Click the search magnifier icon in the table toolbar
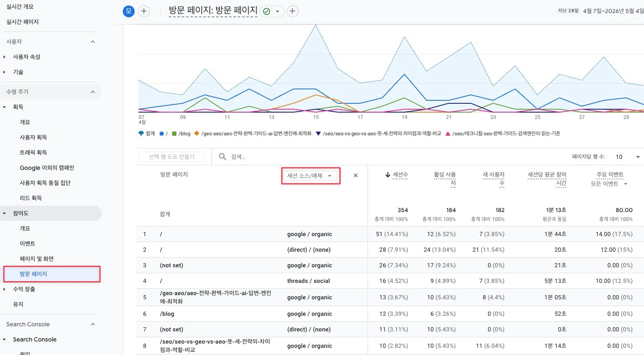Image resolution: width=644 pixels, height=355 pixels. pyautogui.click(x=222, y=157)
